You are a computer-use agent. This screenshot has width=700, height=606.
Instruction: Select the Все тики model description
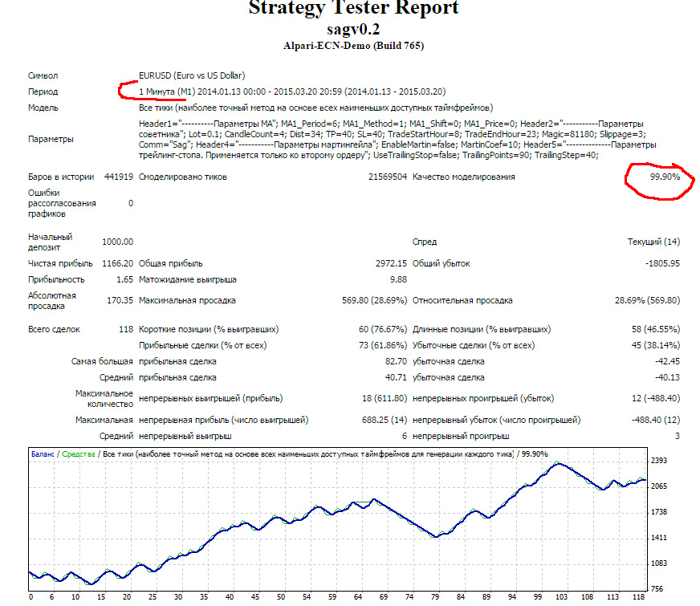(315, 108)
